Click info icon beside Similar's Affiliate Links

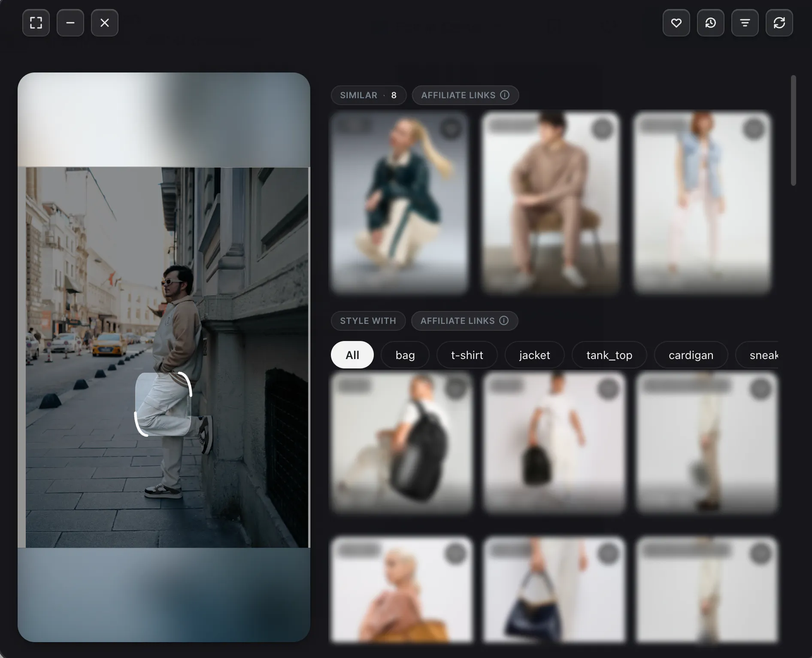point(505,95)
